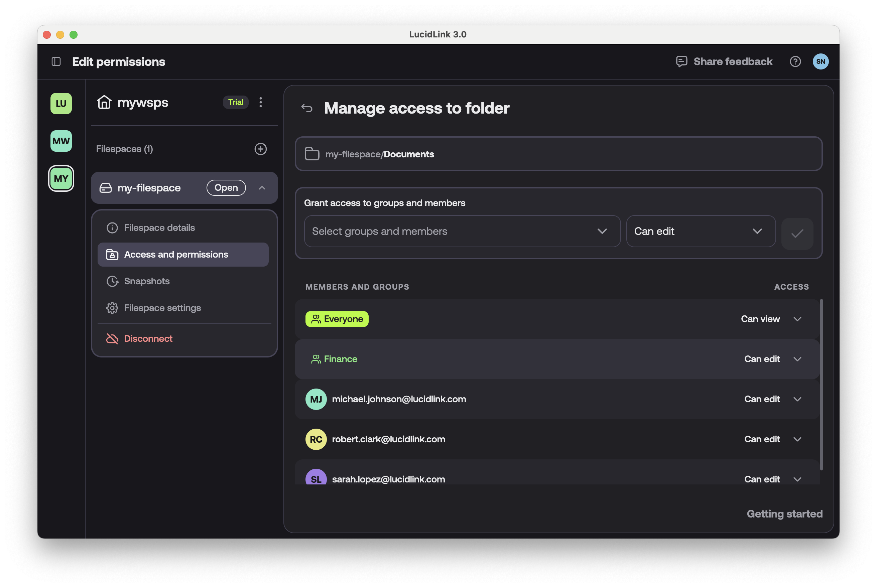
Task: Change Everyone access from Can view
Action: pos(771,319)
